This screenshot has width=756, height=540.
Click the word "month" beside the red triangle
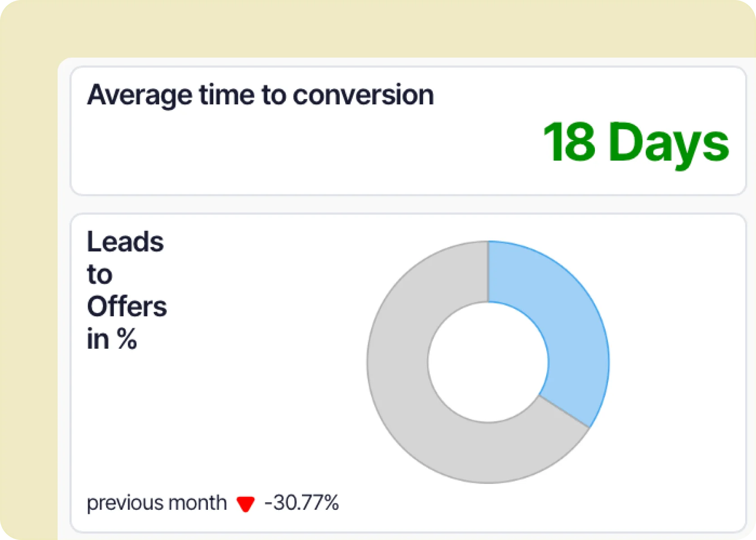coord(198,503)
